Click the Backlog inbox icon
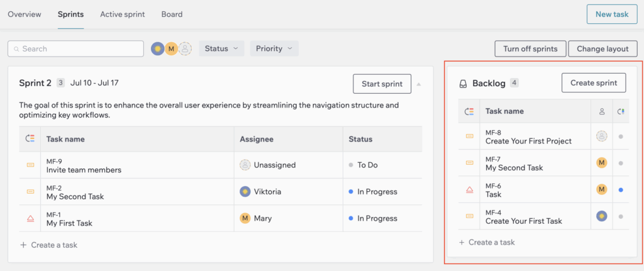 point(463,84)
